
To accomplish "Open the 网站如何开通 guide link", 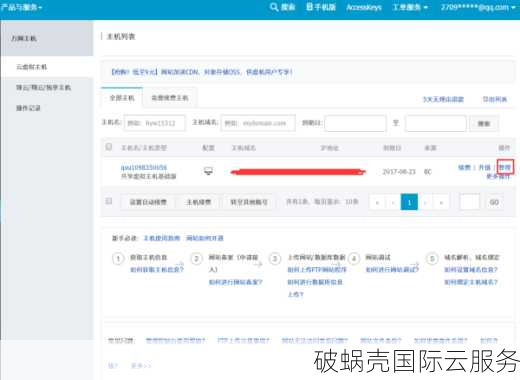I will coord(205,238).
